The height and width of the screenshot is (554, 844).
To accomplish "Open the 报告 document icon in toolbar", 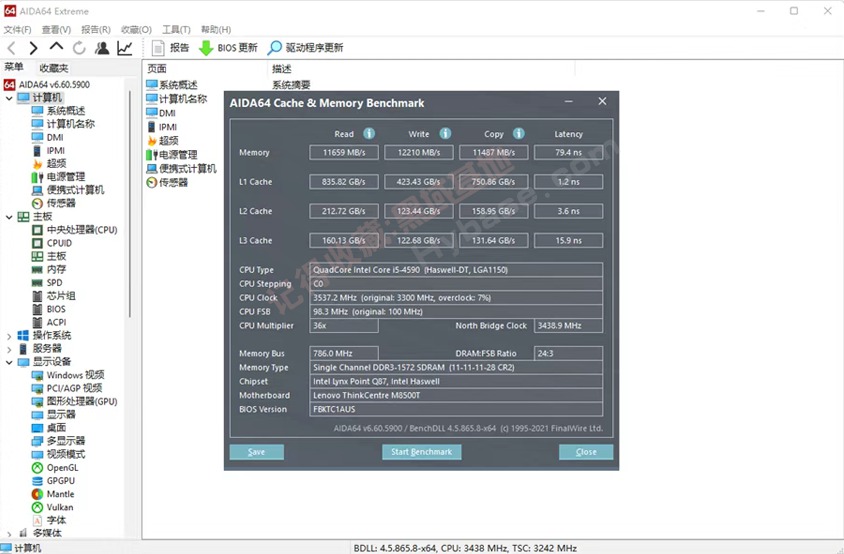I will coord(158,48).
